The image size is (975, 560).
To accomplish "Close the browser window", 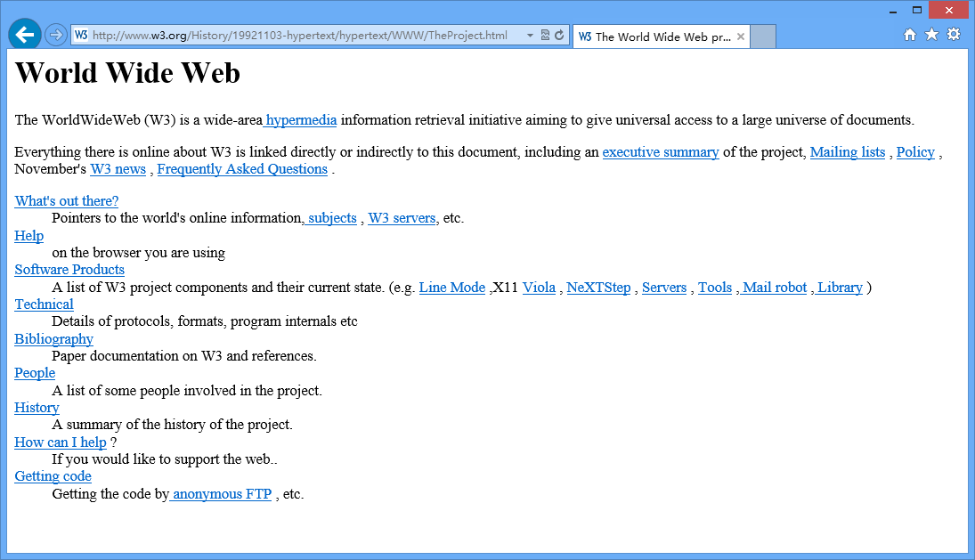I will [949, 11].
